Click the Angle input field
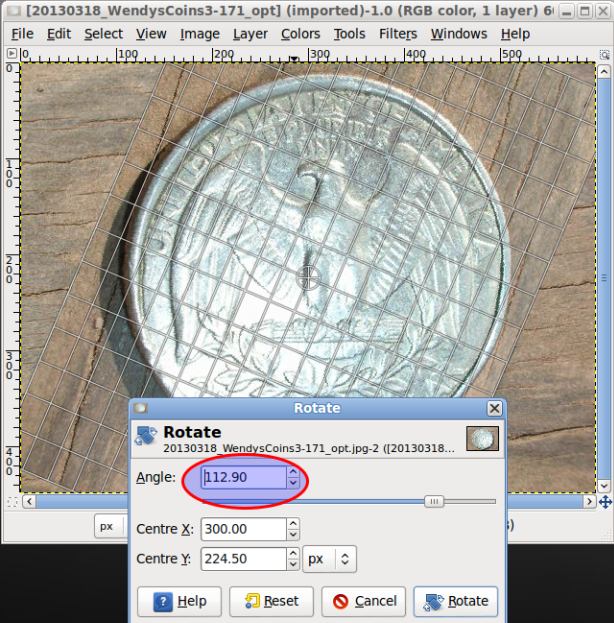Image resolution: width=614 pixels, height=623 pixels. coord(244,477)
